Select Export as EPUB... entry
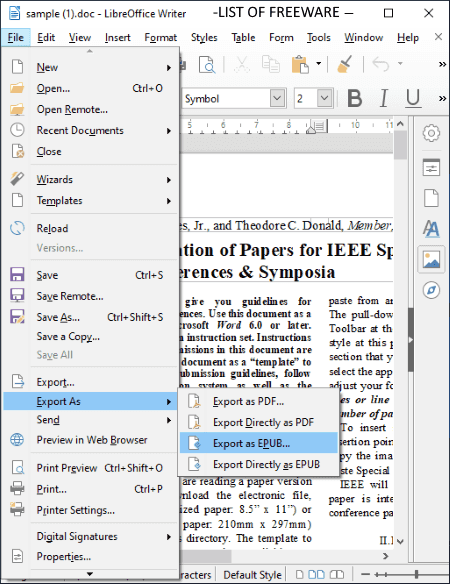This screenshot has width=450, height=584. click(x=259, y=443)
